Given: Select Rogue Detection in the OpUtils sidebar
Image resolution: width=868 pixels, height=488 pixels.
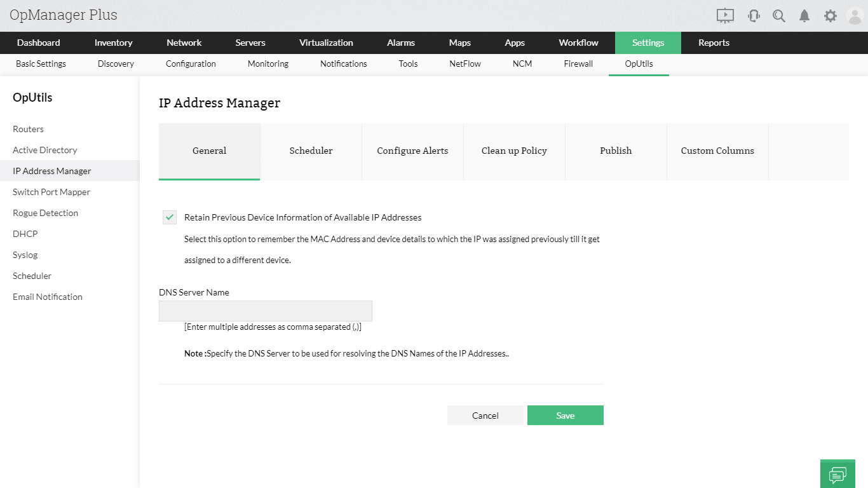Looking at the screenshot, I should (x=45, y=212).
